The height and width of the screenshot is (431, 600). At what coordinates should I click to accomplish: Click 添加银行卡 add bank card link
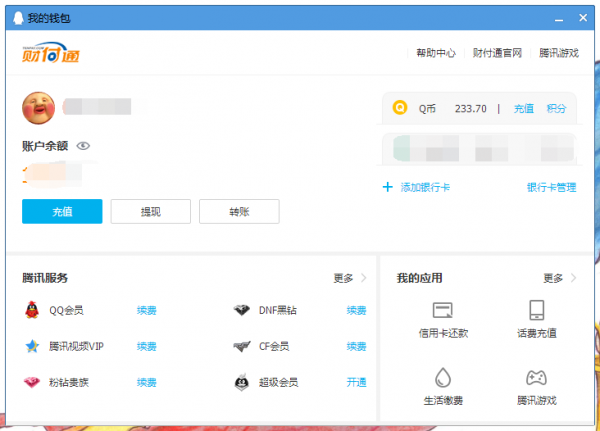[x=425, y=187]
